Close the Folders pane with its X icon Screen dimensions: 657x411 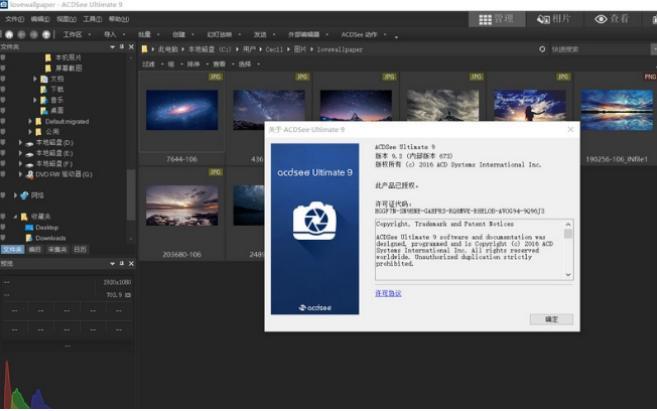132,47
